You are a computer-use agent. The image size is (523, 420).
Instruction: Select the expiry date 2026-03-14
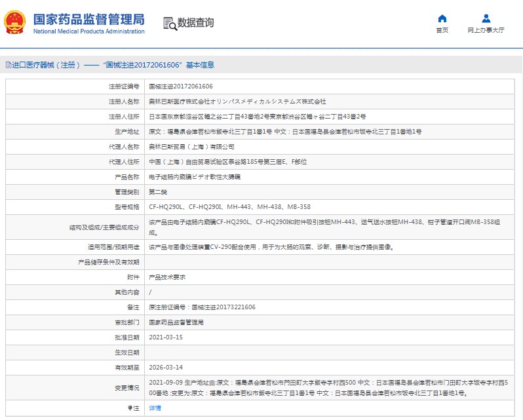[x=166, y=368]
